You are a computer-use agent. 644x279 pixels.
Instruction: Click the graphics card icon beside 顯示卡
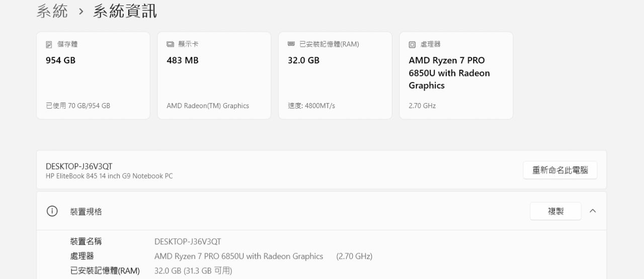(170, 45)
